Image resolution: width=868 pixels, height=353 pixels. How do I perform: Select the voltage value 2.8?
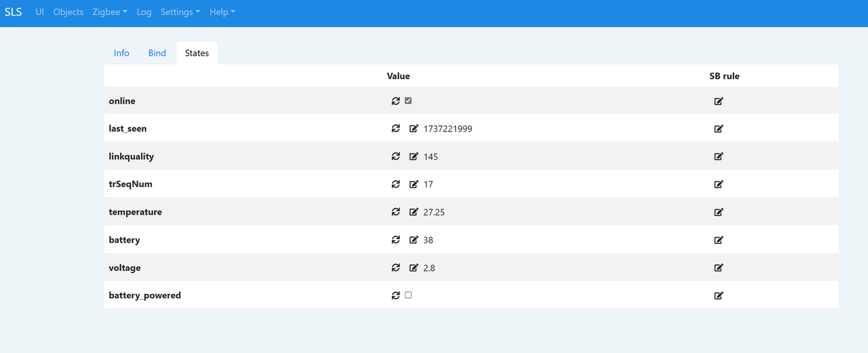[x=429, y=268]
